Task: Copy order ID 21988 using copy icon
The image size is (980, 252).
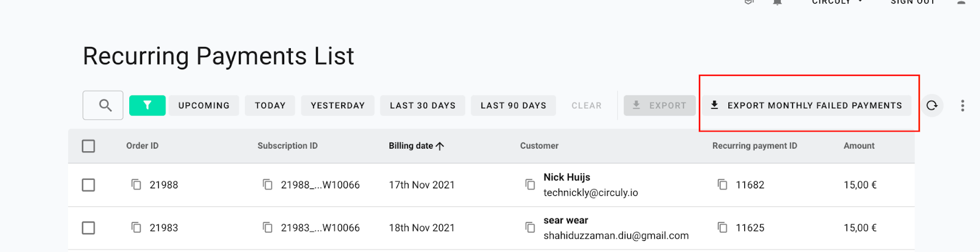Action: pyautogui.click(x=136, y=184)
